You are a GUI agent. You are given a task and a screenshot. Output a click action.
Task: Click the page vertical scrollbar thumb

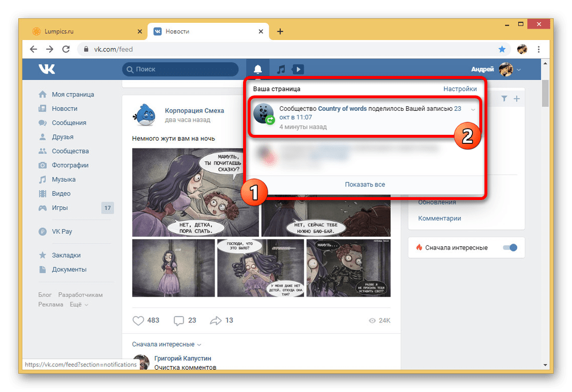coord(545,93)
